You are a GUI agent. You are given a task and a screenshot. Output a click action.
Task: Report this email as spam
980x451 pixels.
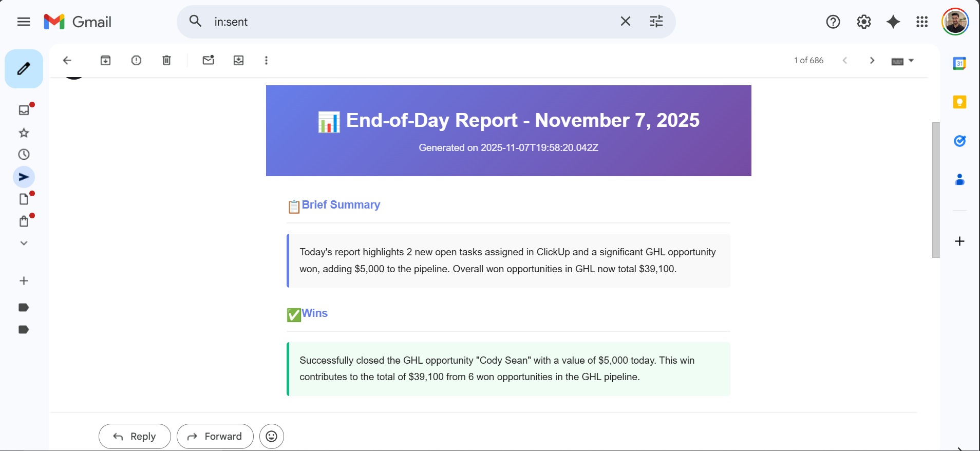click(x=136, y=61)
